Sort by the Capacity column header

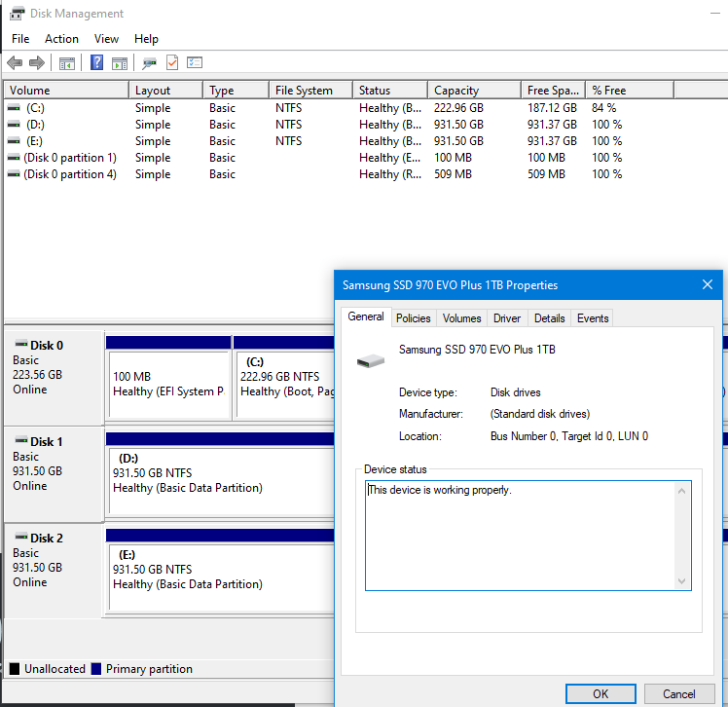pos(474,91)
